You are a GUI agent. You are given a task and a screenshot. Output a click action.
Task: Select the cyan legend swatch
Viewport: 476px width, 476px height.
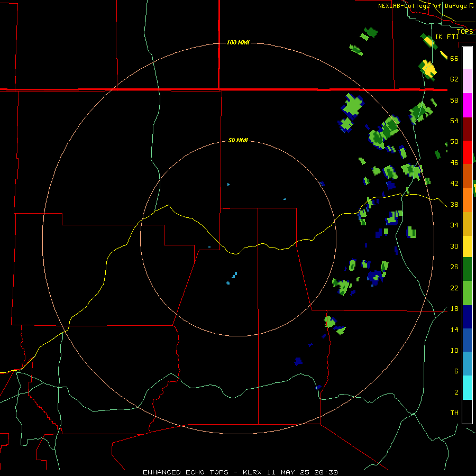pos(467,388)
